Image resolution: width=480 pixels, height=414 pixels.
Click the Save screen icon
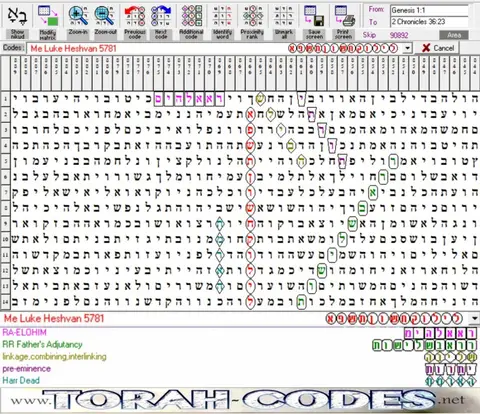point(314,16)
